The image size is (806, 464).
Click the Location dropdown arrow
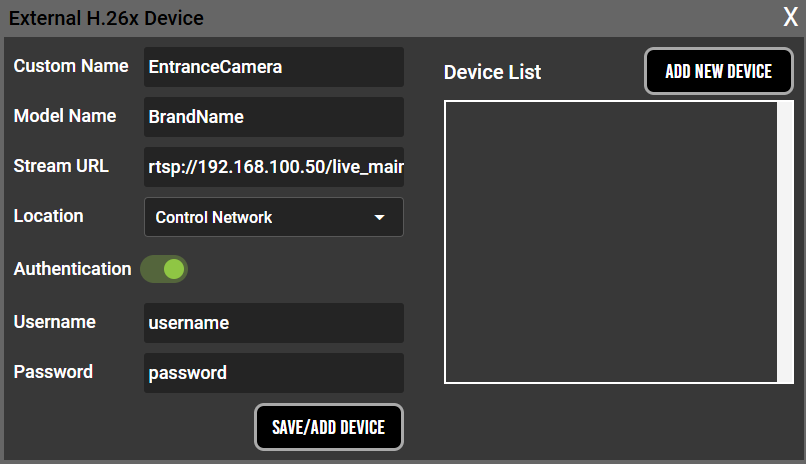[379, 217]
